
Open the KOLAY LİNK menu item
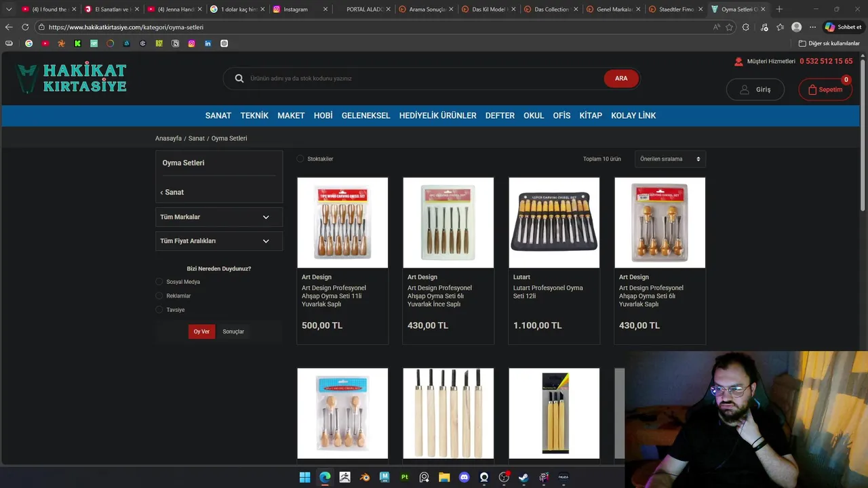point(633,116)
